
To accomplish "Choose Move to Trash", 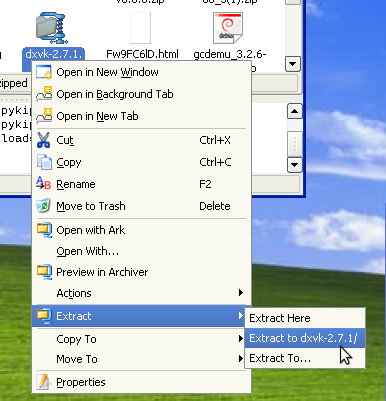I will tap(141, 206).
